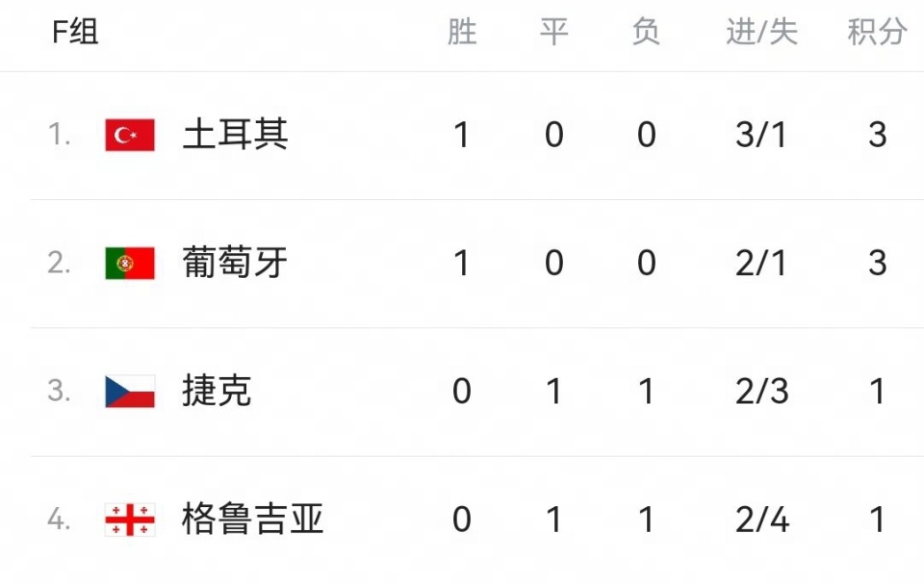Tap the Czech Republic flag icon
This screenshot has height=584, width=924.
pos(130,392)
